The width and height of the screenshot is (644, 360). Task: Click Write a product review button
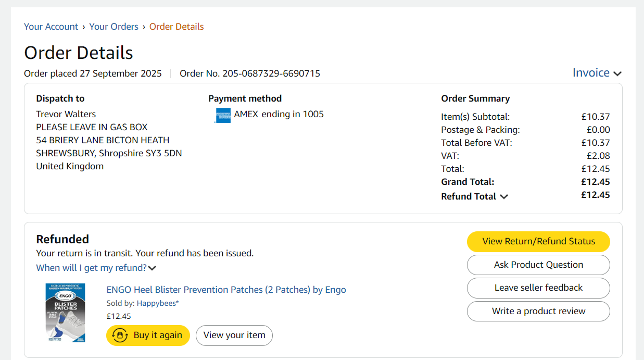point(538,311)
